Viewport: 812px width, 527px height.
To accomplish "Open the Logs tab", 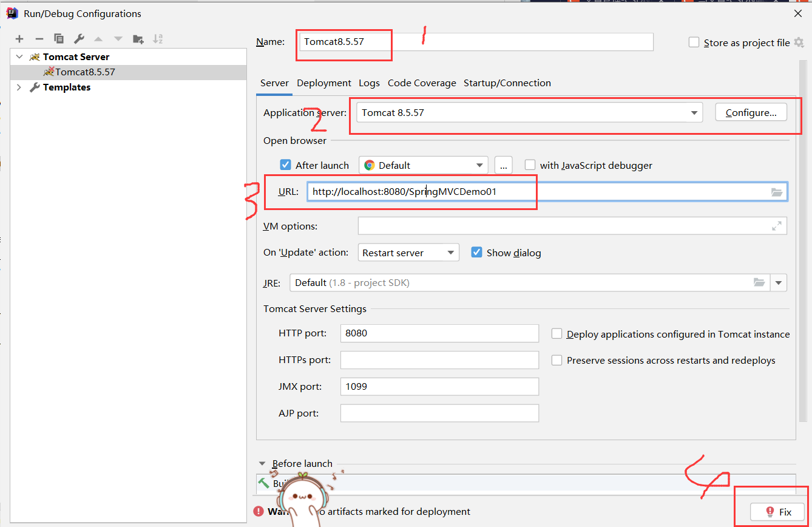I will 369,83.
